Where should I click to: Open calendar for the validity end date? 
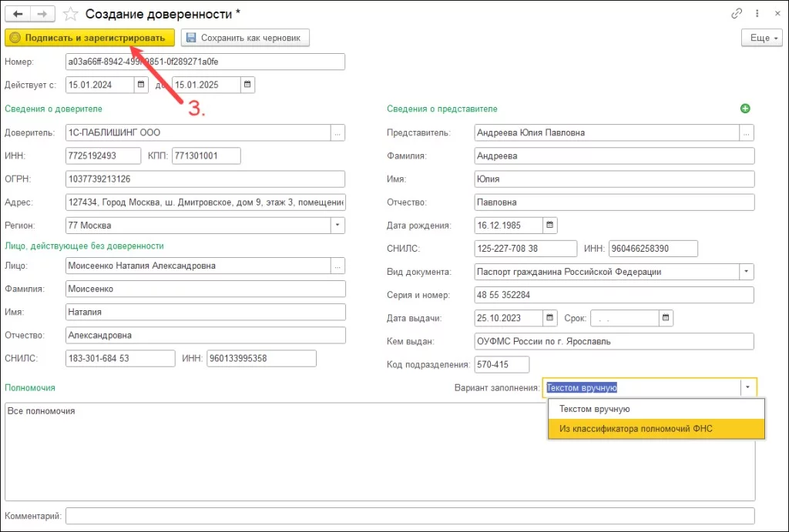pyautogui.click(x=247, y=85)
